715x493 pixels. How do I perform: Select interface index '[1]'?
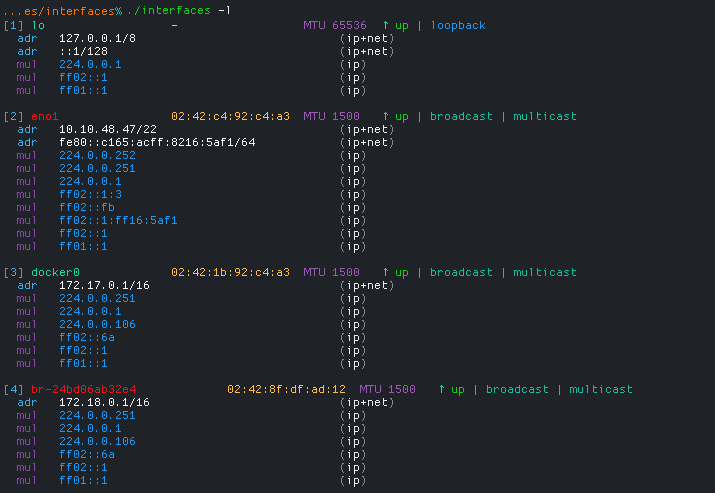click(x=13, y=26)
